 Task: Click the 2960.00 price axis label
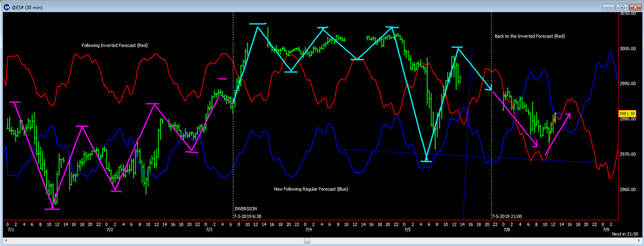click(628, 190)
